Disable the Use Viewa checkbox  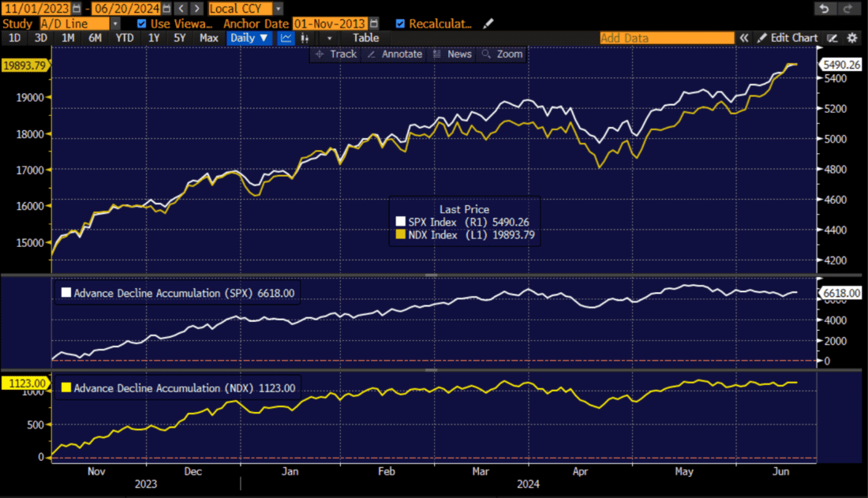[142, 23]
